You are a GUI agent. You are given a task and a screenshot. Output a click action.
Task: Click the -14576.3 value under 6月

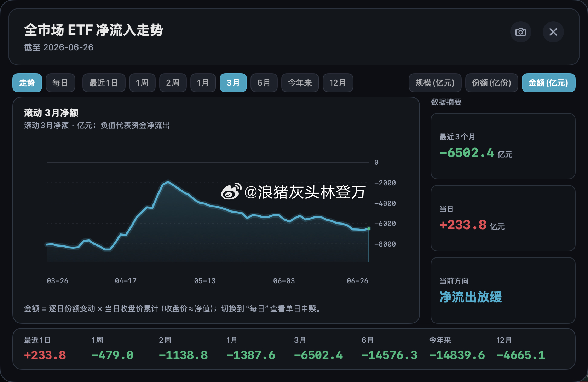pos(390,355)
